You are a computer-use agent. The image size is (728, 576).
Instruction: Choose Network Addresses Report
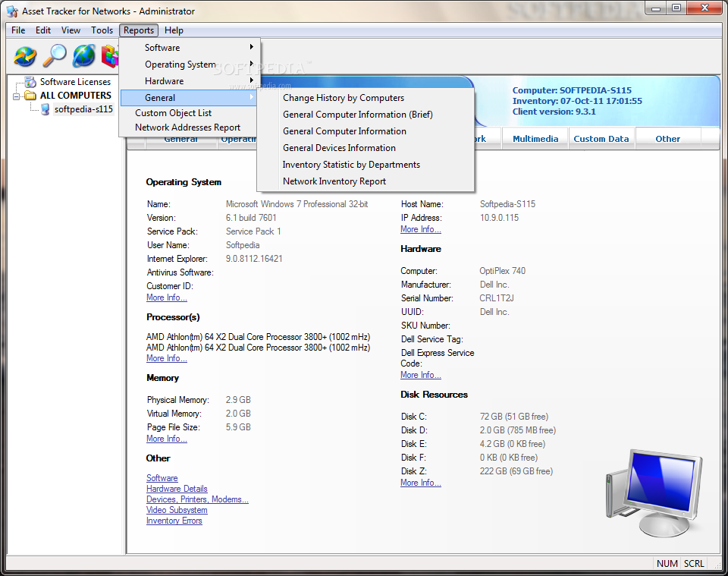(189, 127)
